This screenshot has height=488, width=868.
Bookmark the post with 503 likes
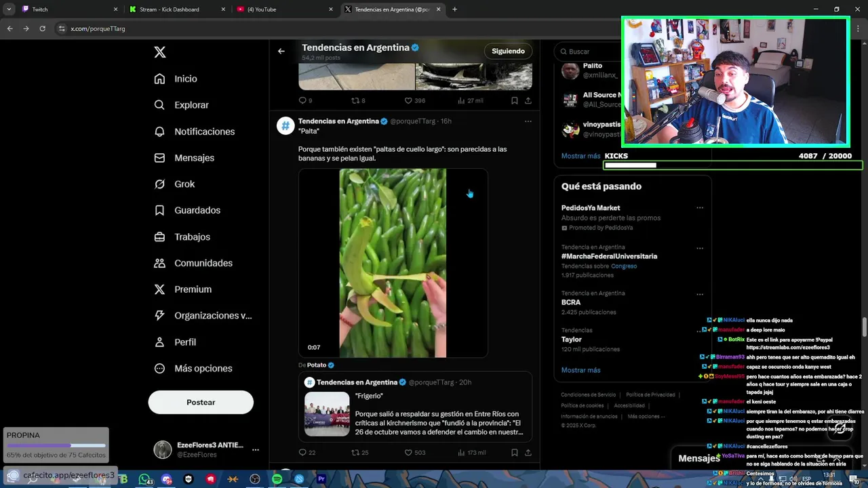tap(515, 452)
